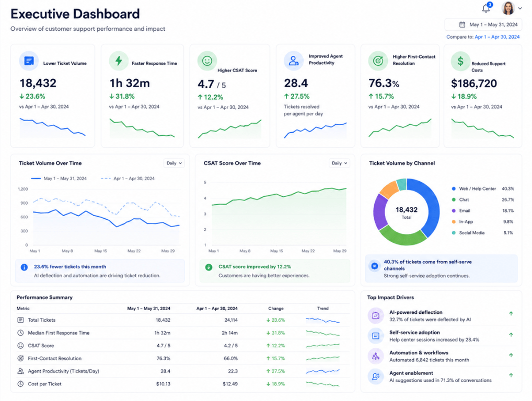Click the info icon beside 23.6% fewer tickets

point(24,267)
